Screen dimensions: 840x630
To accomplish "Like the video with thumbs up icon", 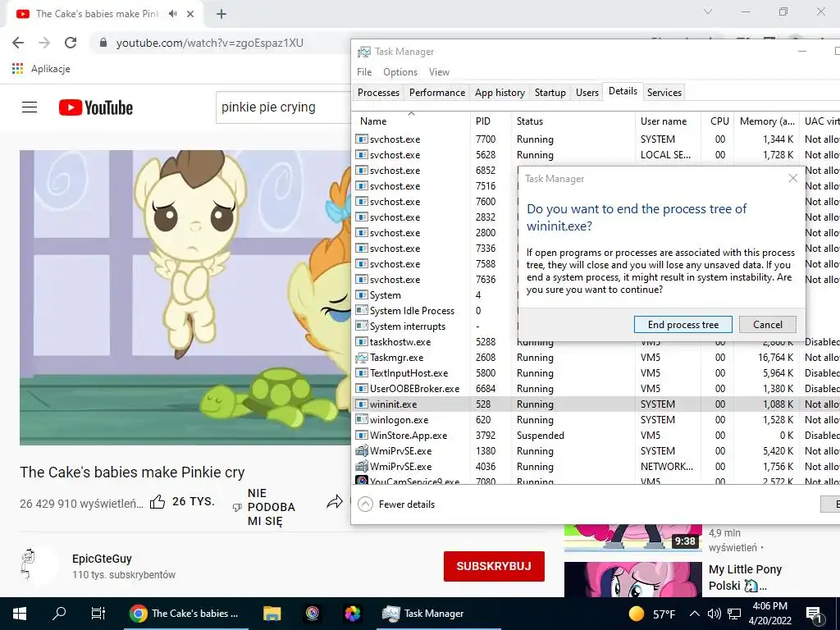I will pos(157,502).
